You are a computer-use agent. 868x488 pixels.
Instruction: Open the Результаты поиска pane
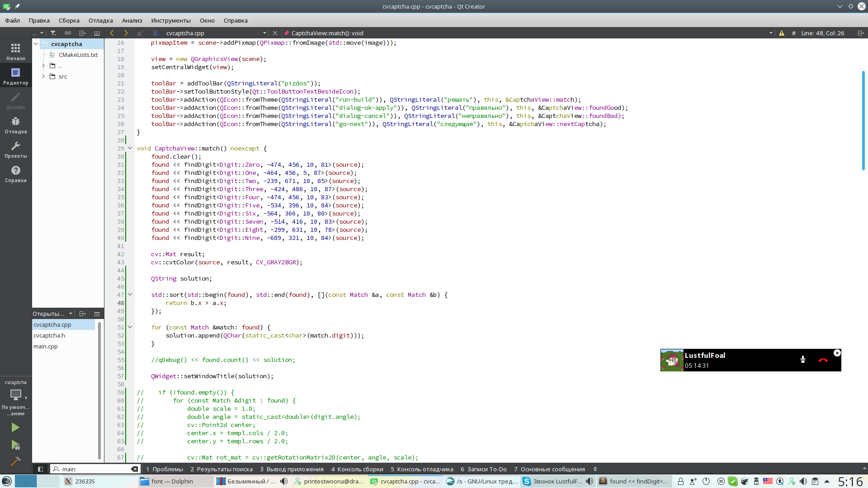pyautogui.click(x=222, y=469)
